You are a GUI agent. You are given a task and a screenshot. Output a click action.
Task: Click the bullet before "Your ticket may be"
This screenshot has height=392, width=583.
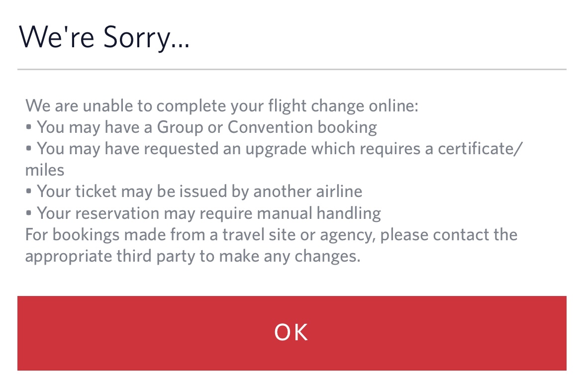(x=29, y=192)
